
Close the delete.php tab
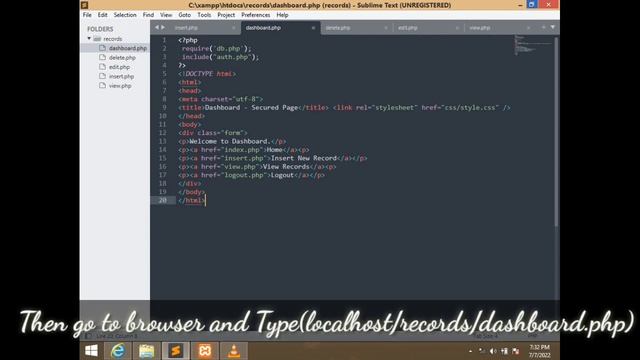click(x=385, y=28)
